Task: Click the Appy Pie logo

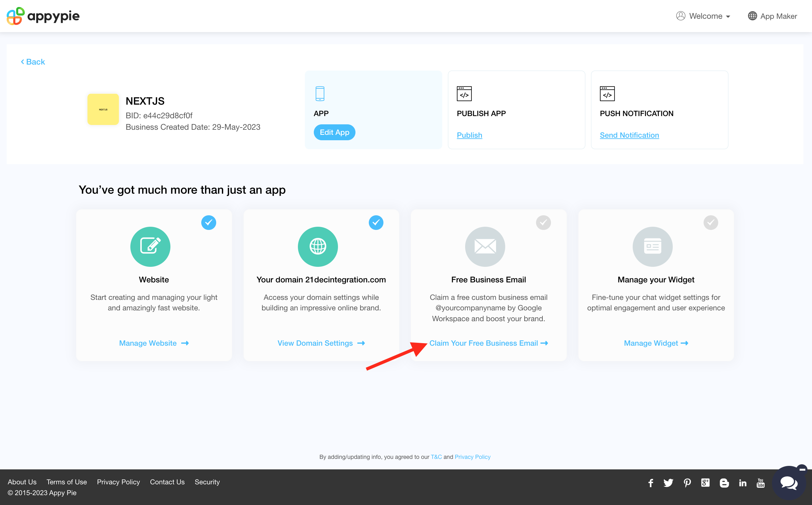Action: pyautogui.click(x=43, y=16)
